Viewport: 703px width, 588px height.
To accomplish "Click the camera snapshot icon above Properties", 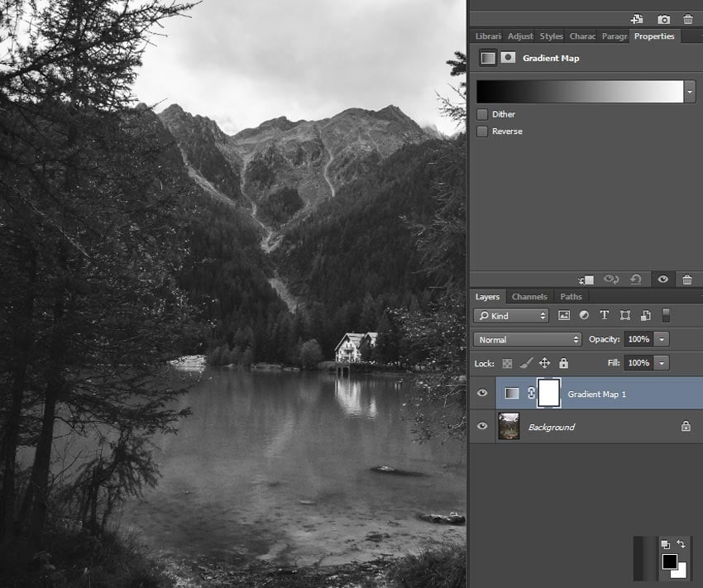I will [x=664, y=18].
